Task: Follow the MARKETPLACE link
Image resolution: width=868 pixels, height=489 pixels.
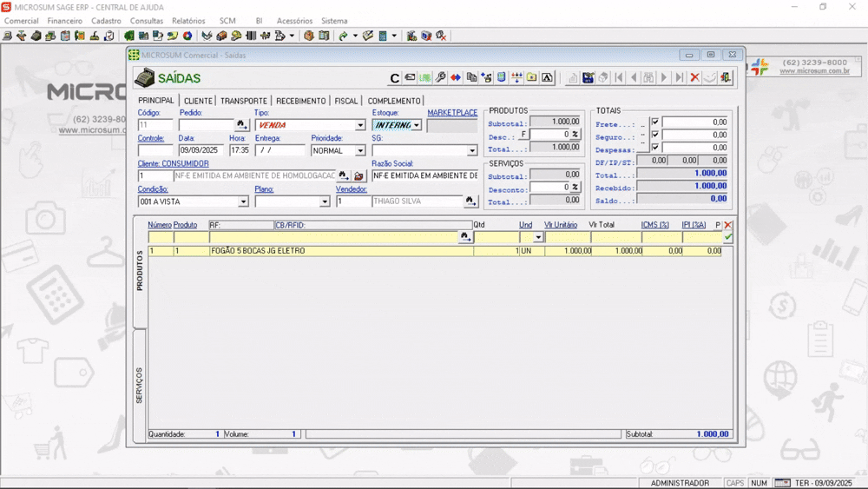Action: [452, 112]
